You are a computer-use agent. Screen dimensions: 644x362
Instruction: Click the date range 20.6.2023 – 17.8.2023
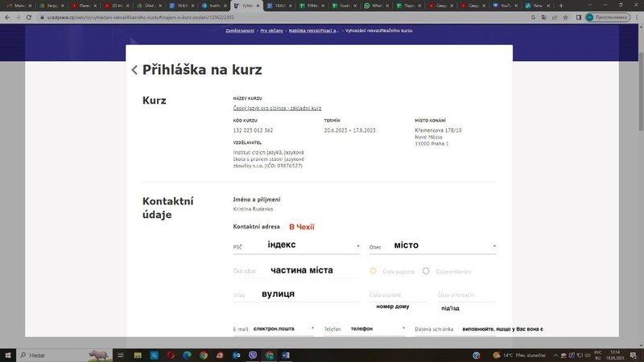point(349,130)
